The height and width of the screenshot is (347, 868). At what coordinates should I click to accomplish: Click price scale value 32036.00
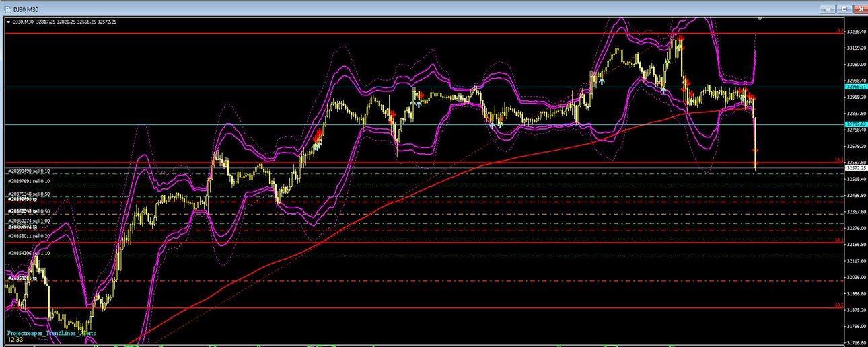[x=856, y=277]
